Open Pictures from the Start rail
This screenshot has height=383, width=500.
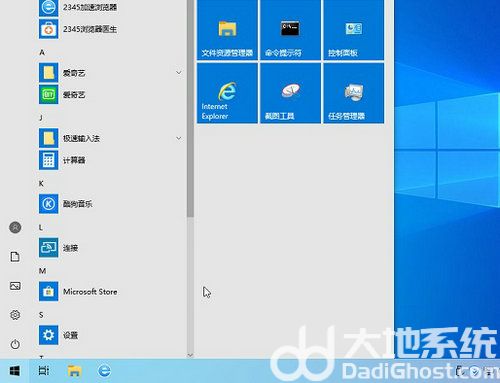pos(15,286)
